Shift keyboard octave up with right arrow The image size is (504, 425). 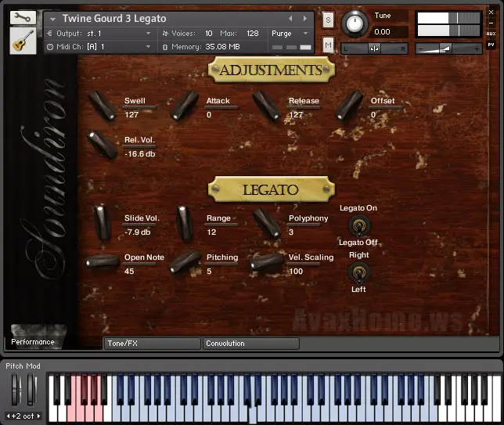(38, 416)
